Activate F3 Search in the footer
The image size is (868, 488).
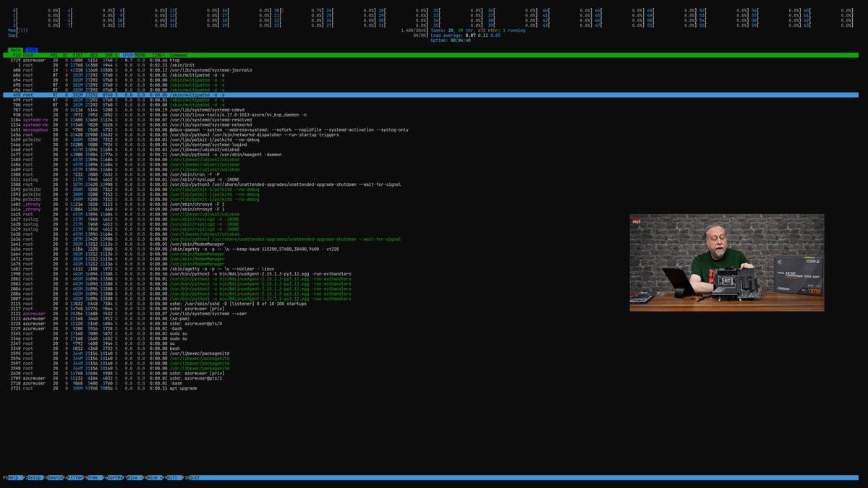pos(53,478)
